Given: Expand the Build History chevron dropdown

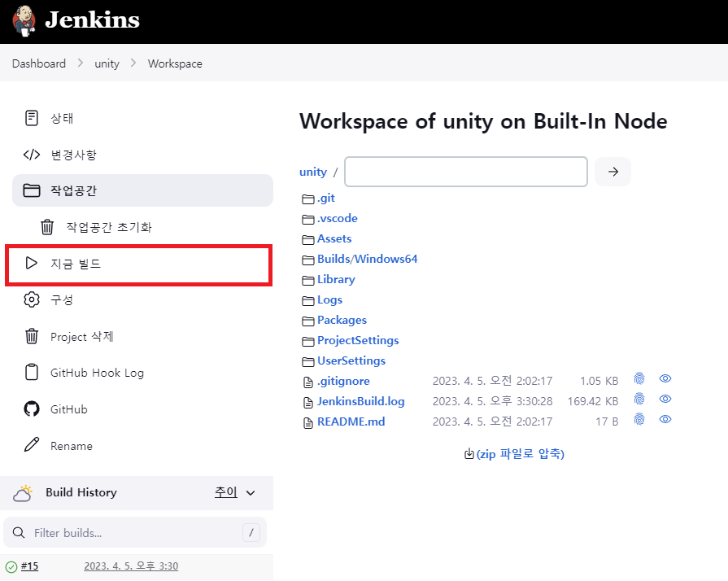Looking at the screenshot, I should tap(251, 493).
